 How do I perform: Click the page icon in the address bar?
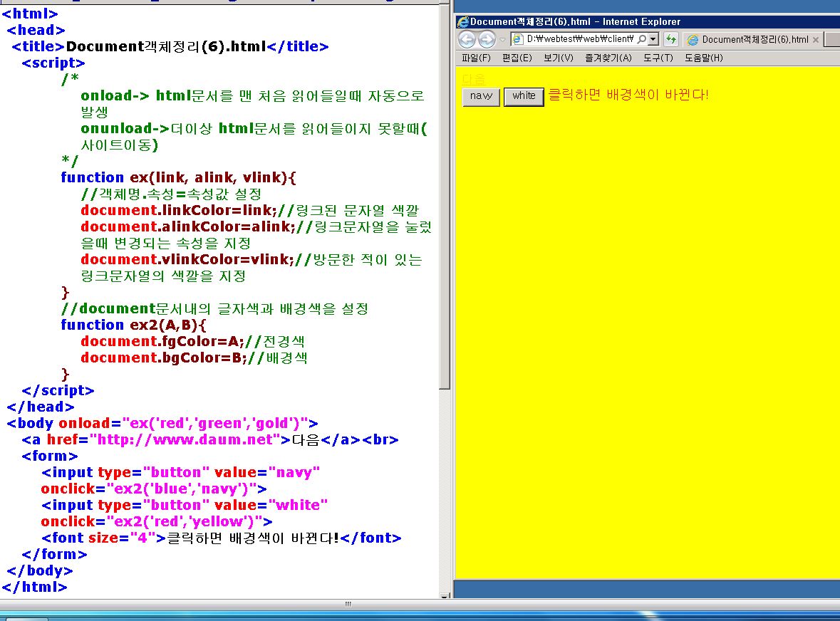[x=517, y=39]
